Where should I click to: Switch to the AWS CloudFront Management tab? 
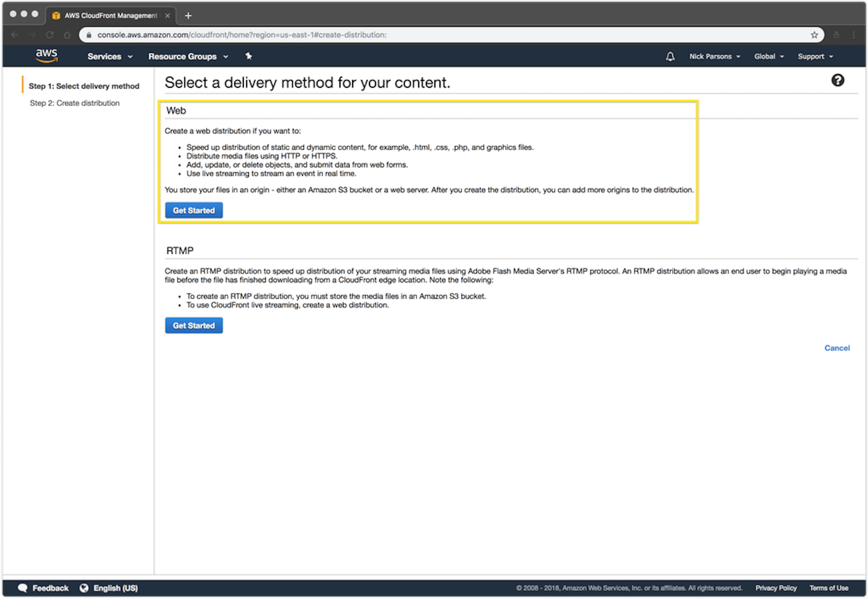[x=111, y=16]
